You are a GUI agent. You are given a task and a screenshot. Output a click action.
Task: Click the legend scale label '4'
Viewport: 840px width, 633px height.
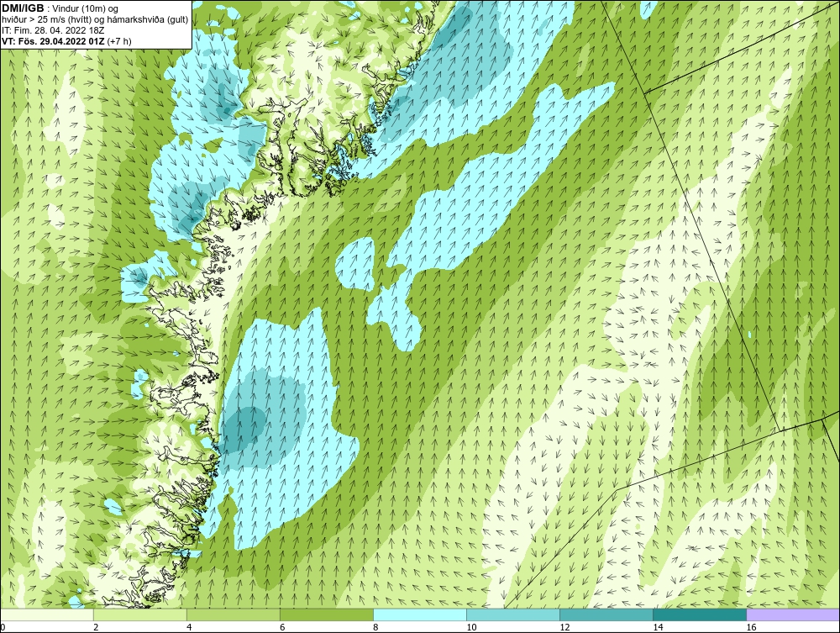(189, 628)
